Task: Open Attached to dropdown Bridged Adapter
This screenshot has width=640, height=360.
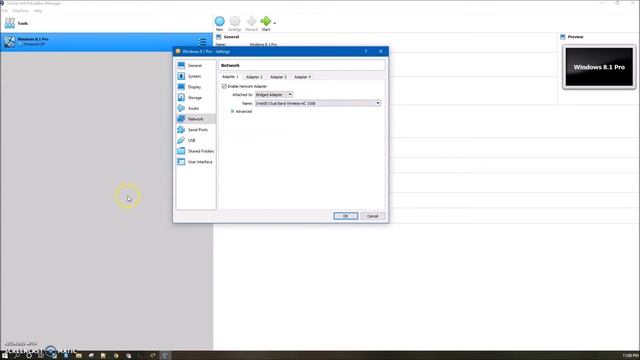Action: click(274, 94)
